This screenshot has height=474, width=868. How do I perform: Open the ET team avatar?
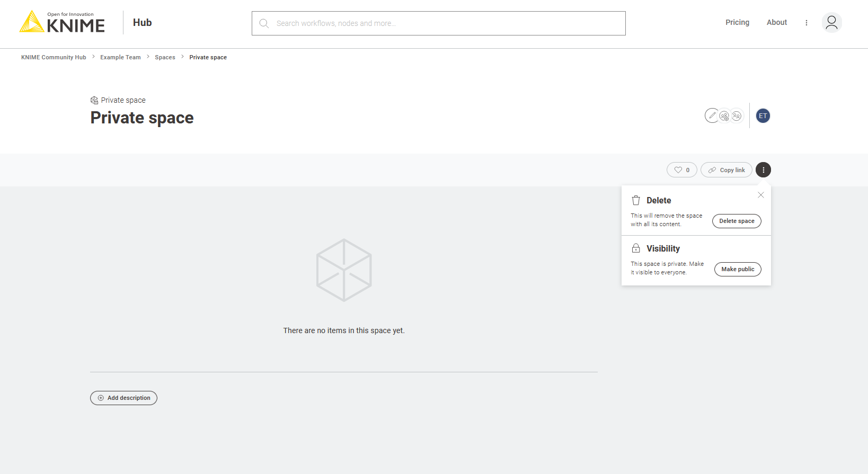[x=763, y=116]
